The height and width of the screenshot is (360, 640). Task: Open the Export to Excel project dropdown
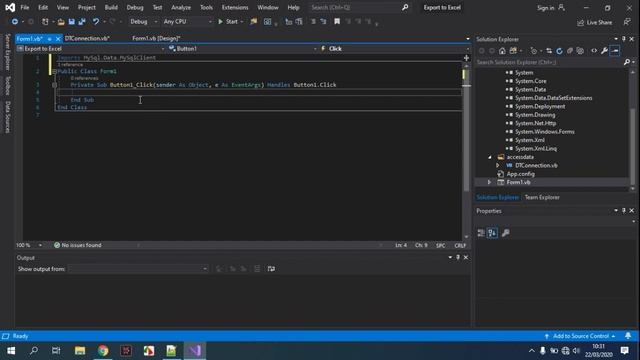[x=90, y=49]
